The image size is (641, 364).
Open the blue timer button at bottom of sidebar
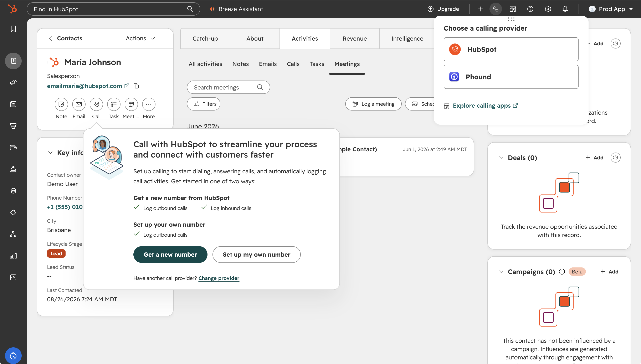coord(13,355)
